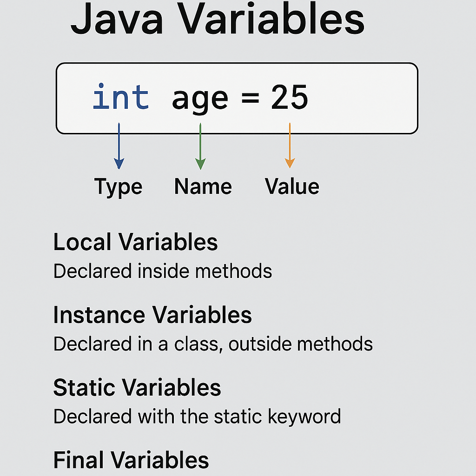Viewport: 476px width, 476px height.
Task: Click the 'Final Variables' heading
Action: [131, 460]
